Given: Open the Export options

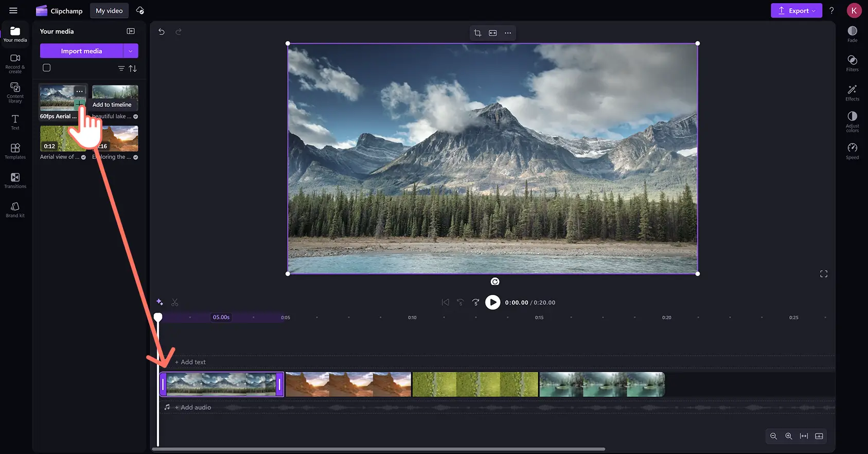Looking at the screenshot, I should point(796,11).
